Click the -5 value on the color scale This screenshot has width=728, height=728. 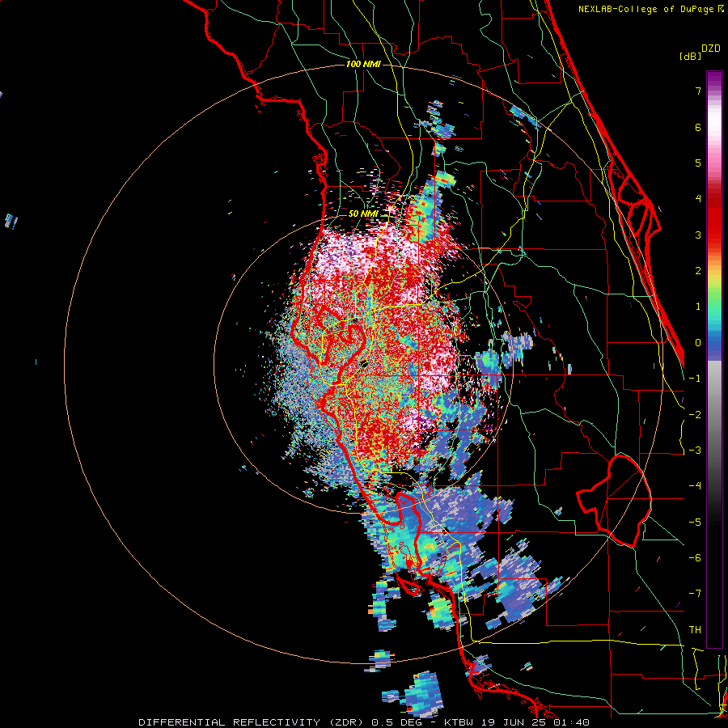695,523
